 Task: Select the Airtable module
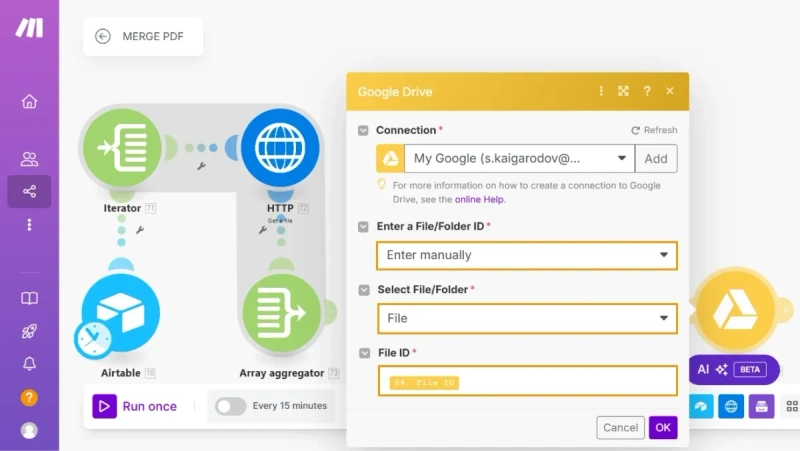pyautogui.click(x=121, y=312)
